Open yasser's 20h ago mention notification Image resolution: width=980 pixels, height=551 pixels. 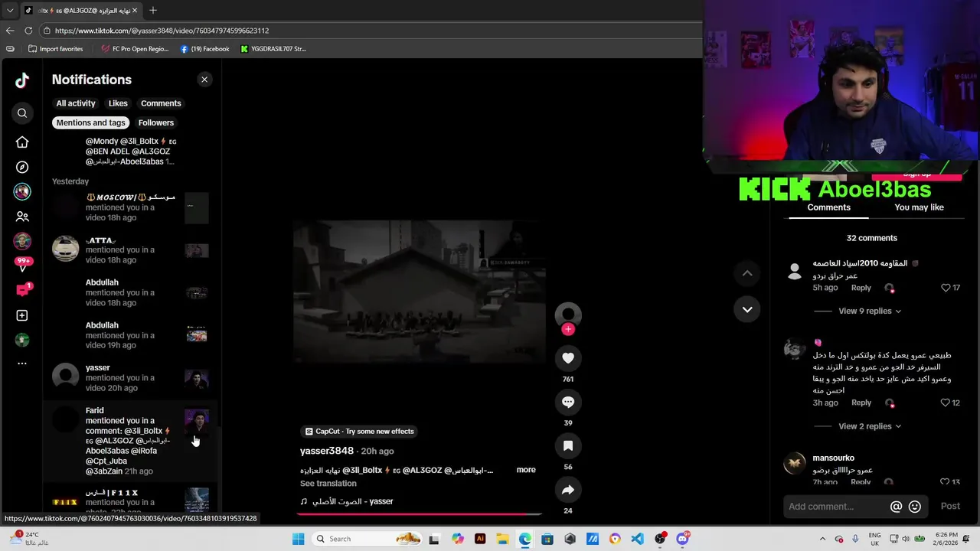pyautogui.click(x=130, y=378)
